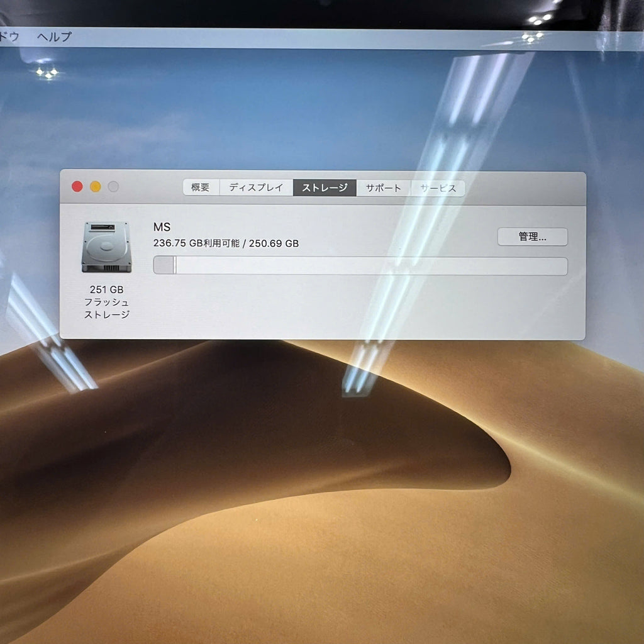
Task: Click the 251 GB capacity label
Action: [x=107, y=289]
